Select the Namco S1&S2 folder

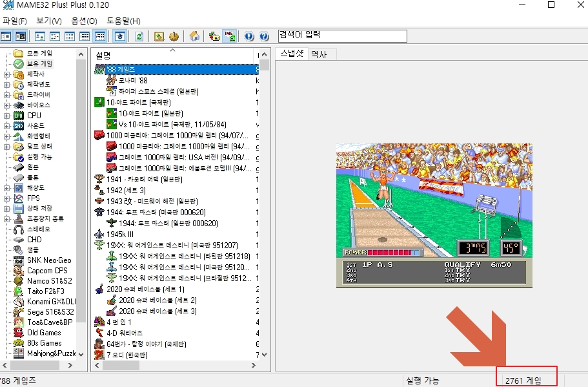click(x=49, y=281)
